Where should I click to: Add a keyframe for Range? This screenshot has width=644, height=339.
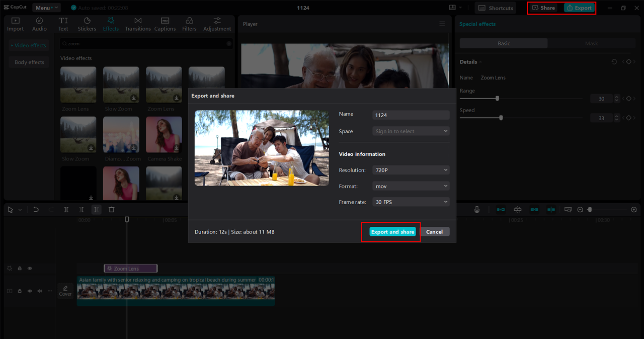pyautogui.click(x=628, y=99)
